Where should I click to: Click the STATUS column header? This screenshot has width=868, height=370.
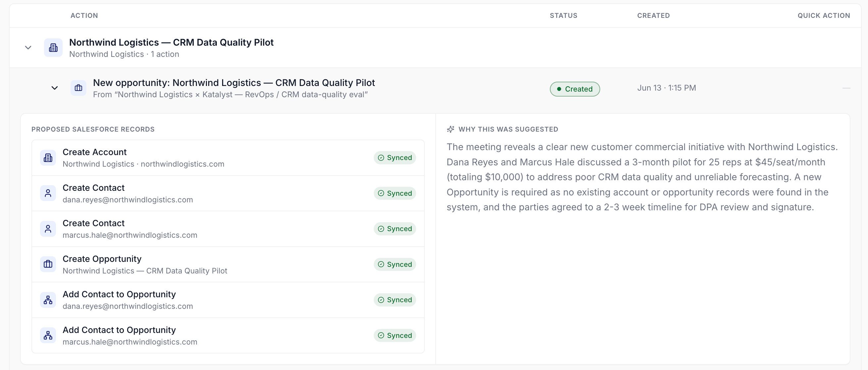pos(563,16)
